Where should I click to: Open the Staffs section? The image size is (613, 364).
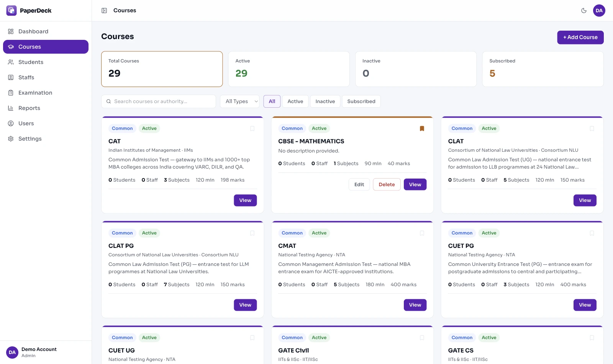point(46,77)
